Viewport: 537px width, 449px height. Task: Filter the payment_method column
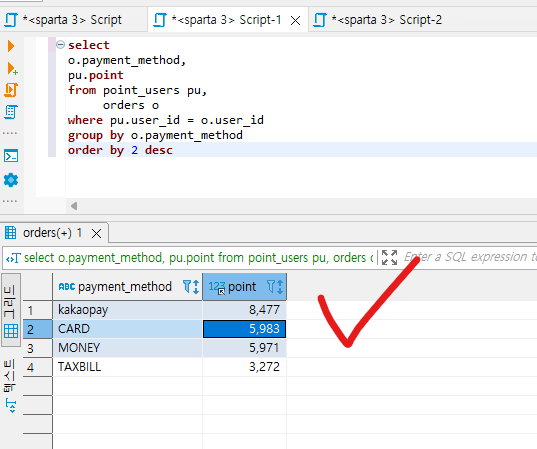[x=187, y=286]
